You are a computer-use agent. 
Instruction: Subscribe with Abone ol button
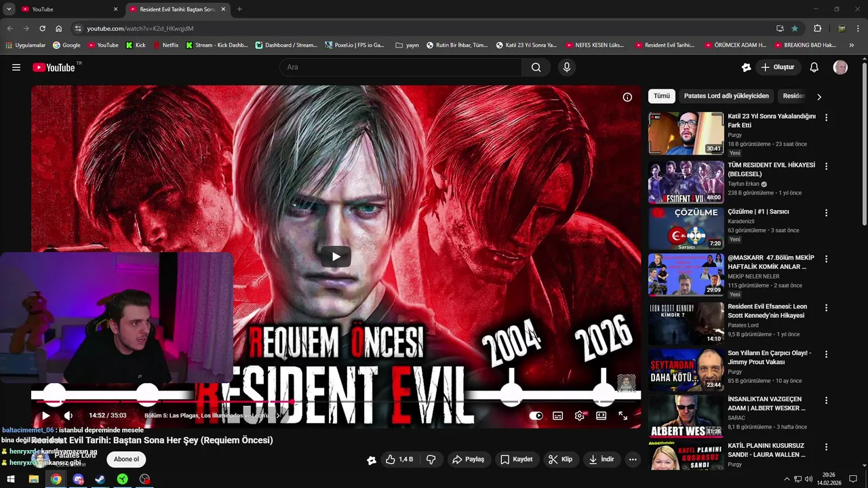coord(126,459)
